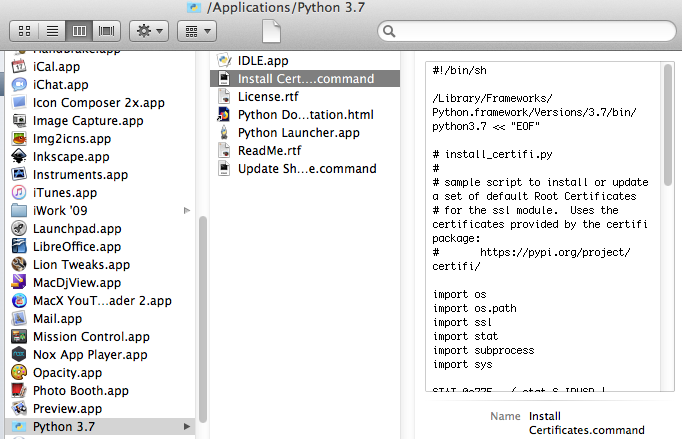
Task: Select the Python Launcher.app icon
Action: click(x=224, y=133)
